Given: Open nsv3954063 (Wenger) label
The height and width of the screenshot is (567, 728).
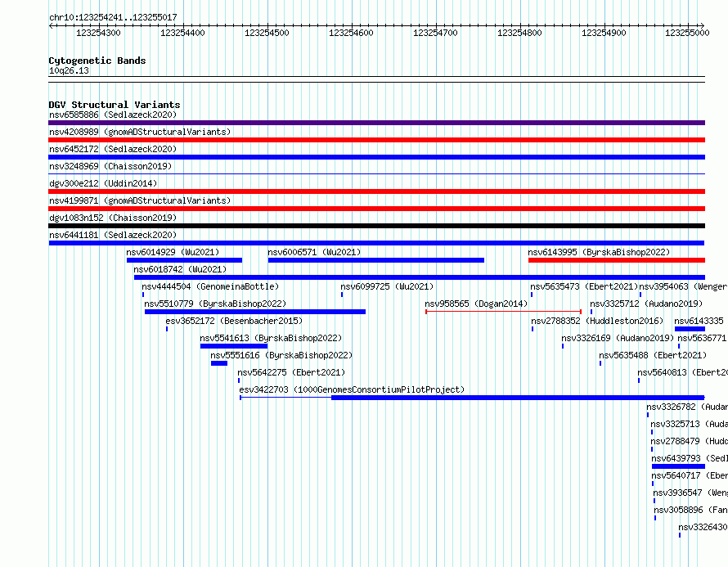Looking at the screenshot, I should pyautogui.click(x=684, y=286).
